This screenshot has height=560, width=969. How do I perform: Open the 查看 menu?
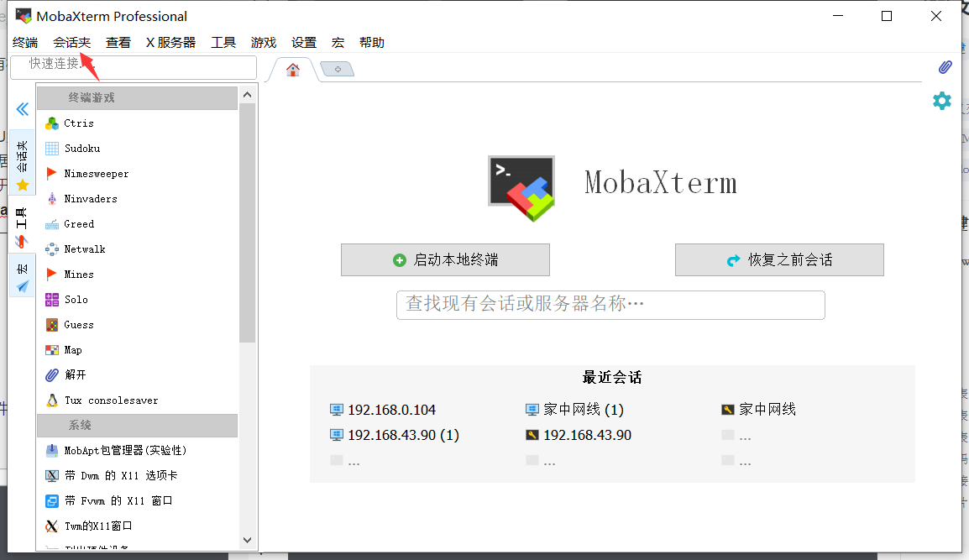(x=118, y=43)
